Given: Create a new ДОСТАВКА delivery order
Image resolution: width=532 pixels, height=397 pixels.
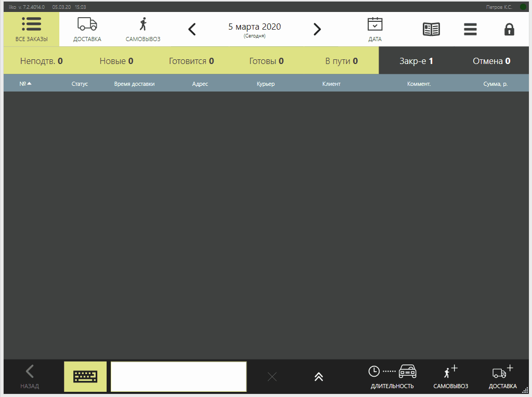Looking at the screenshot, I should pyautogui.click(x=502, y=377).
